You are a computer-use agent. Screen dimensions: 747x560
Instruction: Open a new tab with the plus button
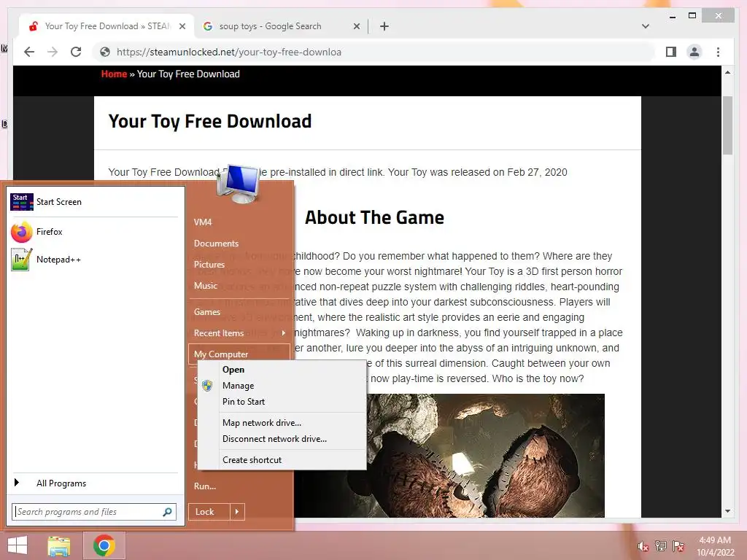coord(384,26)
